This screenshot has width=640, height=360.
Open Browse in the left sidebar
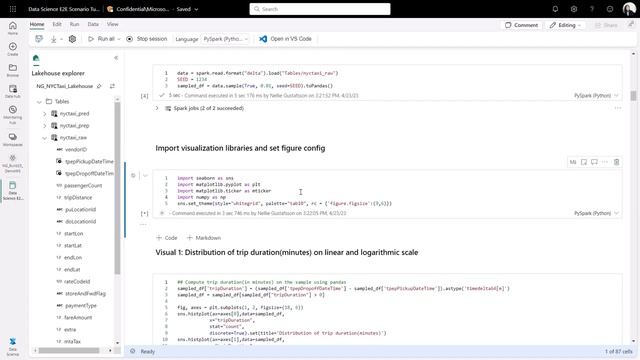click(x=13, y=70)
